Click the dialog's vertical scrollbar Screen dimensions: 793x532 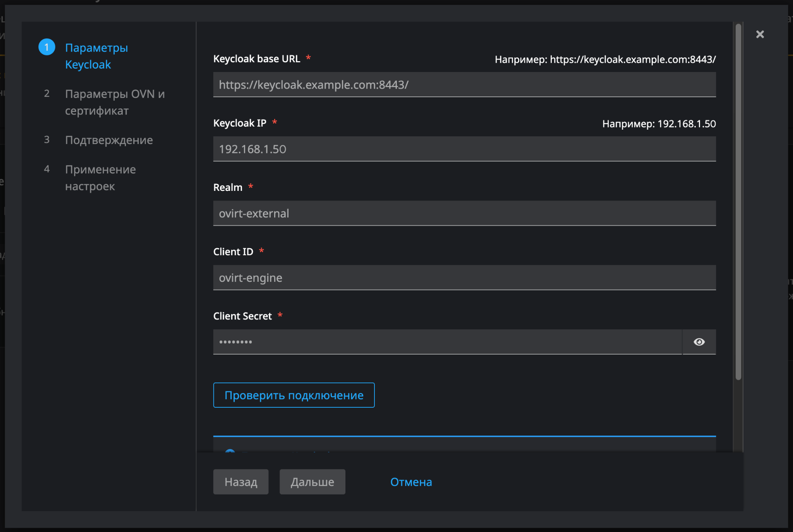tap(738, 201)
